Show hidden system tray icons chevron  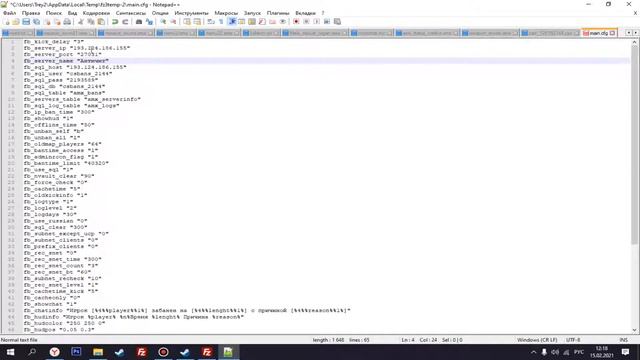tap(533, 352)
